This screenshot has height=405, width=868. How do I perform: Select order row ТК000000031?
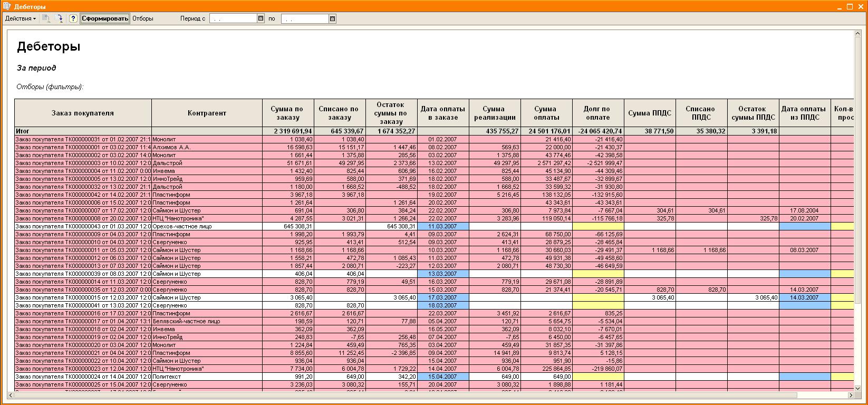[x=83, y=139]
